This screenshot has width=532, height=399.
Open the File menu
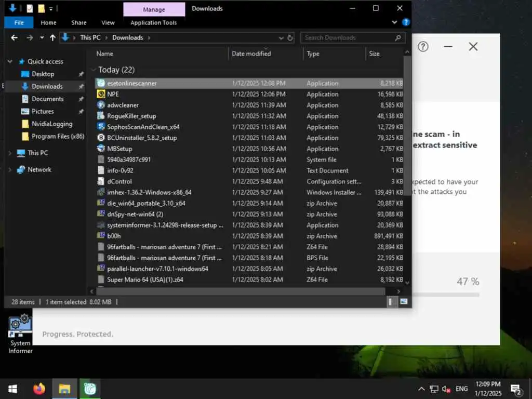(x=19, y=23)
